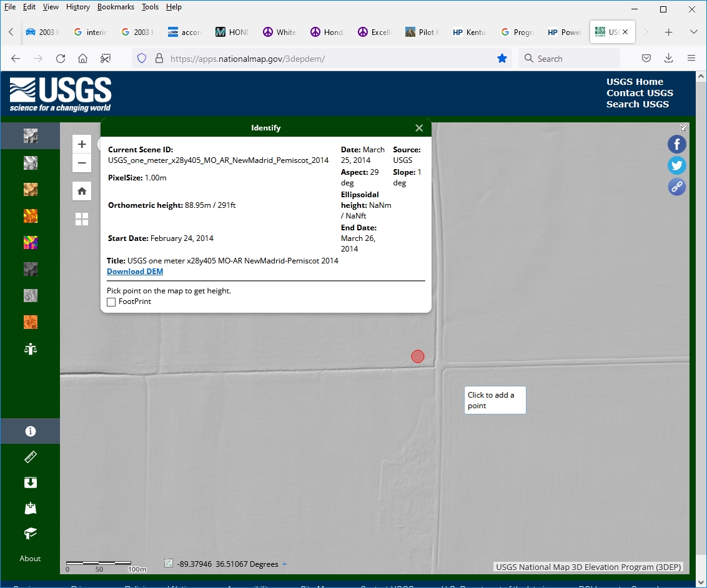Open the History menu
707x588 pixels.
click(78, 7)
